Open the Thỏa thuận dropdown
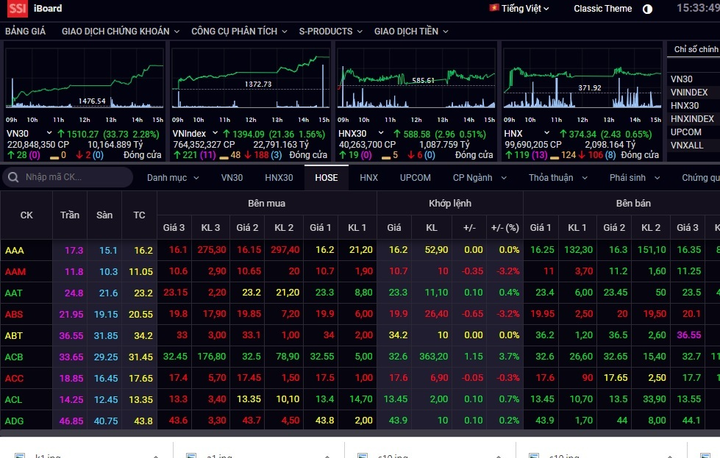The width and height of the screenshot is (720, 458). (557, 178)
